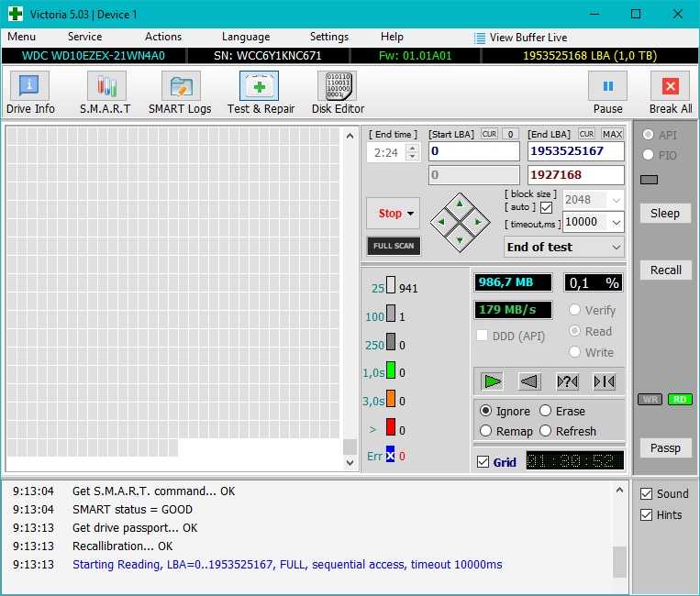Click the green play scan button
700x596 pixels.
pyautogui.click(x=493, y=381)
